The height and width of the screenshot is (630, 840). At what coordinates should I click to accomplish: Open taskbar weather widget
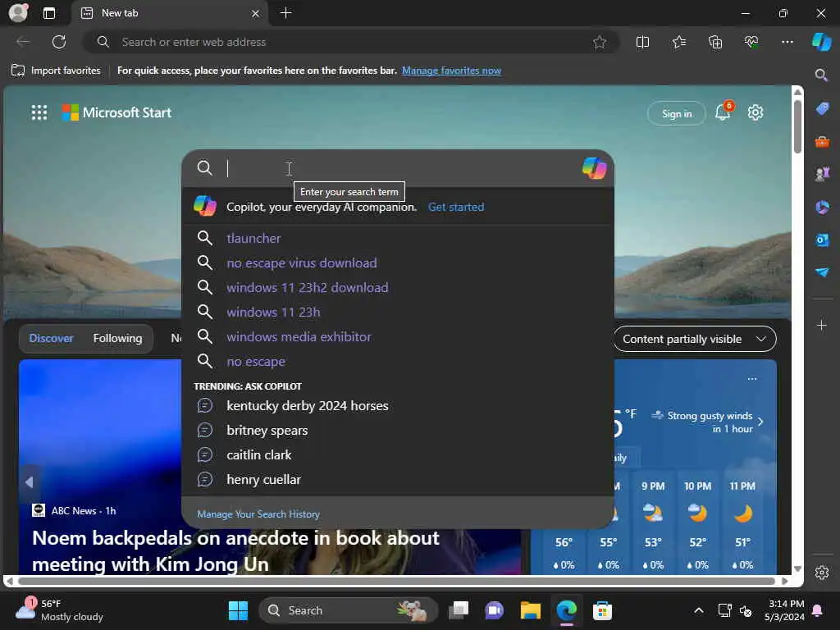[x=59, y=610]
